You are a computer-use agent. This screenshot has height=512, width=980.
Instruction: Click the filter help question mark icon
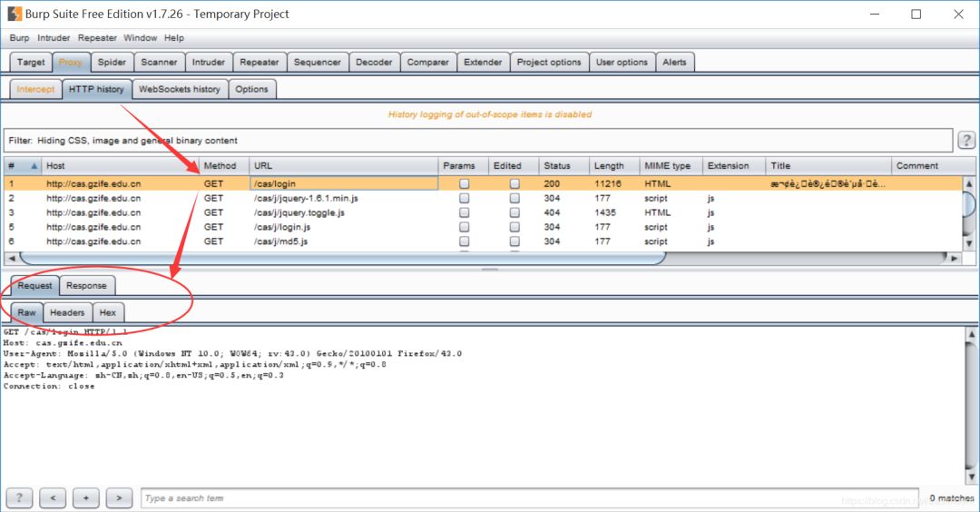(966, 140)
